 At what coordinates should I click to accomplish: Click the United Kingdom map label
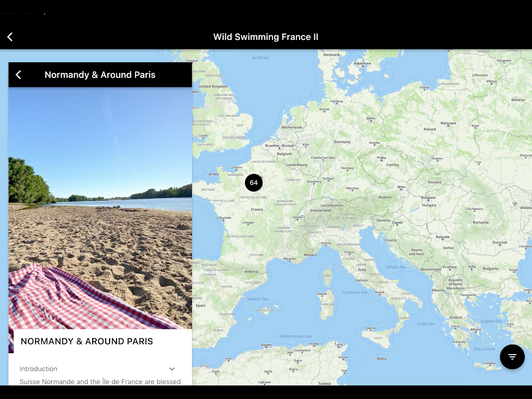[213, 86]
